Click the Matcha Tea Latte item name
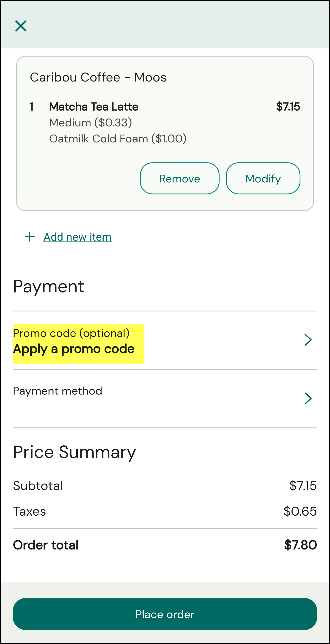This screenshot has height=644, width=330. point(94,107)
